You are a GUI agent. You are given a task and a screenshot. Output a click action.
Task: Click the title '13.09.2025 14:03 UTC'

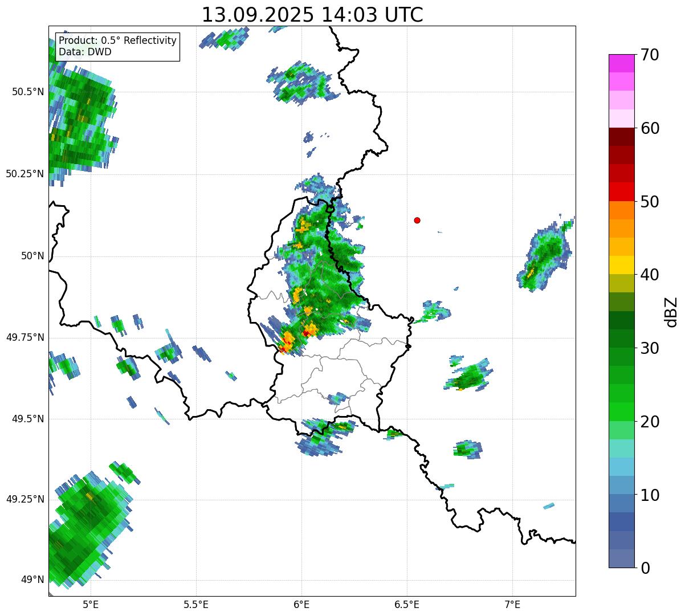(312, 15)
